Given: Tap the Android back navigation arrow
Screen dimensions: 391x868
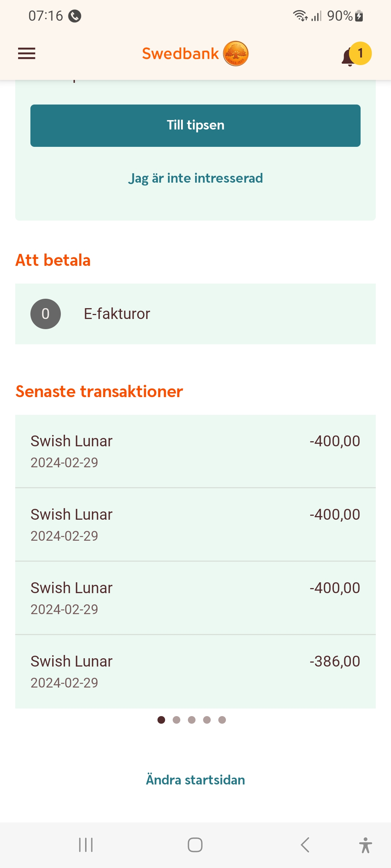Looking at the screenshot, I should click(305, 845).
